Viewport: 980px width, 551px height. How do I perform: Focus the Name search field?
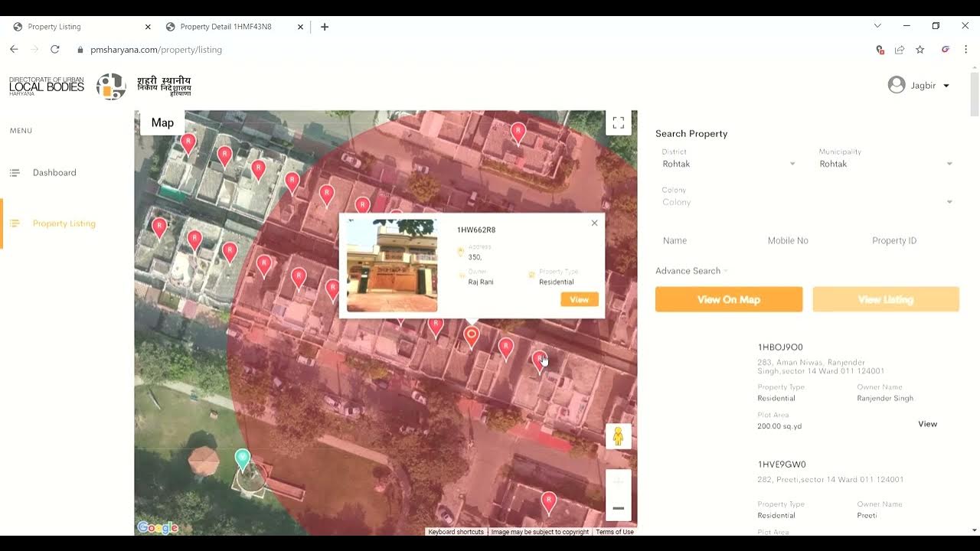708,240
